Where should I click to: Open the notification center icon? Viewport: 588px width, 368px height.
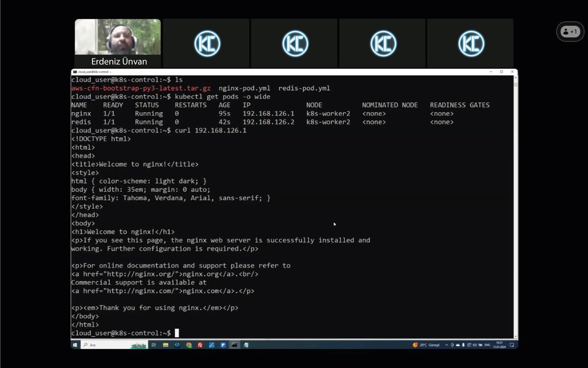512,345
